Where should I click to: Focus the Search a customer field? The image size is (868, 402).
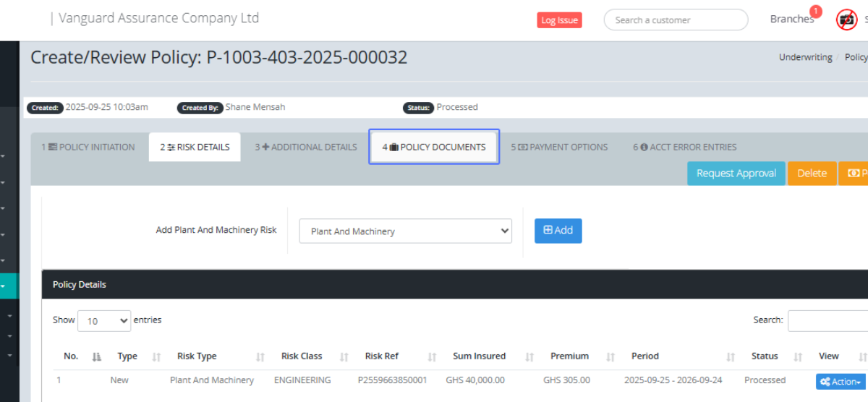tap(676, 20)
